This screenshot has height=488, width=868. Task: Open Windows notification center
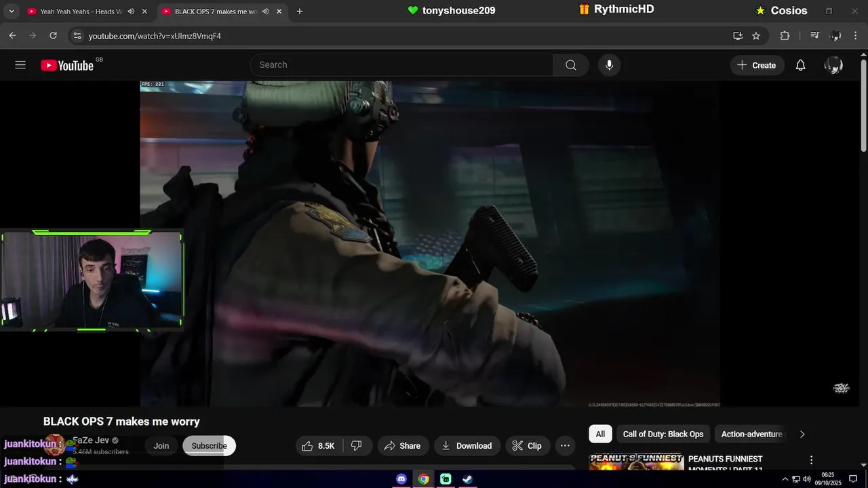[x=853, y=479]
